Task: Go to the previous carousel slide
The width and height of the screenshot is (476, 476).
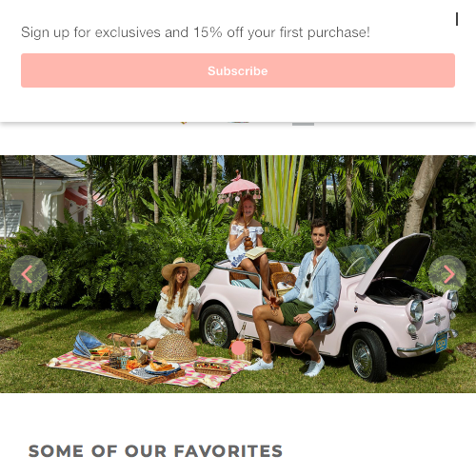Action: pyautogui.click(x=29, y=274)
